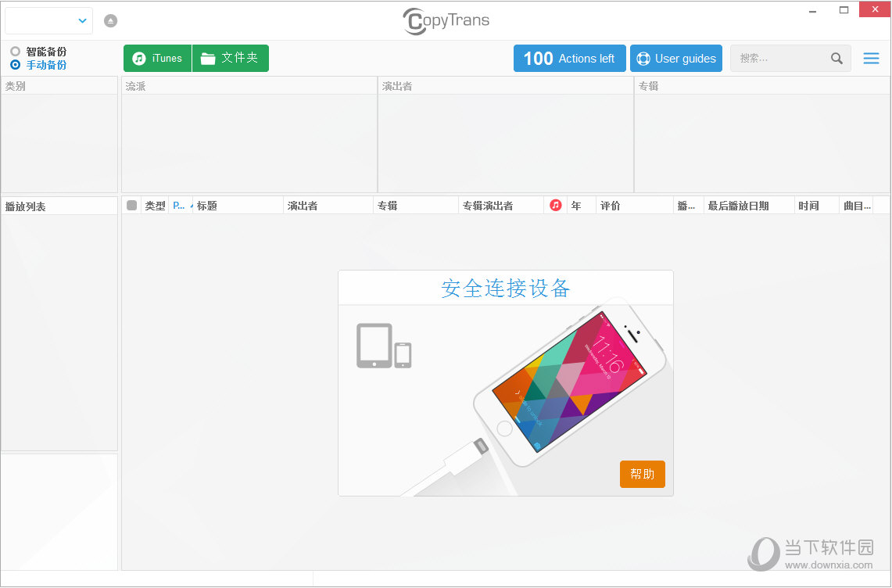
Task: Sort tracks by 时间 column
Action: click(x=817, y=206)
